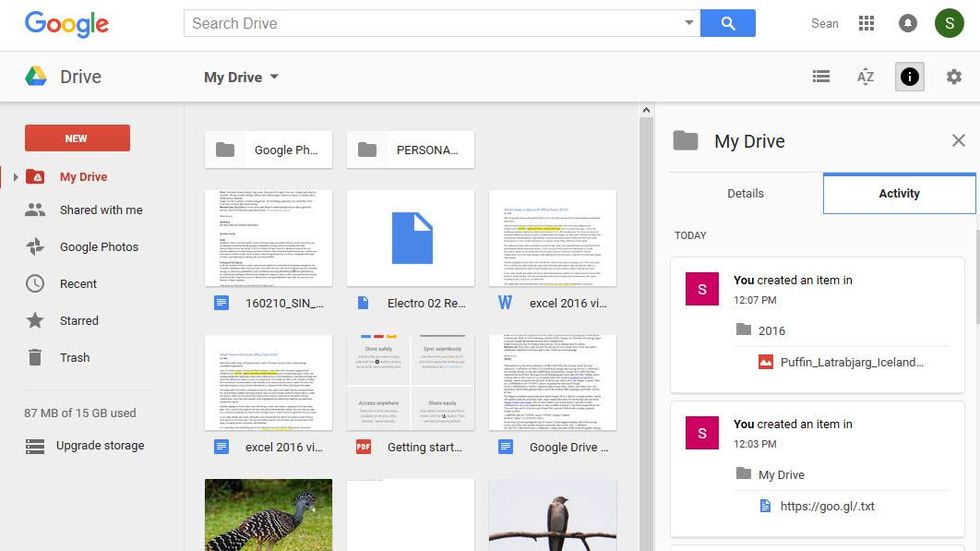The width and height of the screenshot is (980, 551).
Task: Open the Google apps grid
Action: tap(866, 23)
